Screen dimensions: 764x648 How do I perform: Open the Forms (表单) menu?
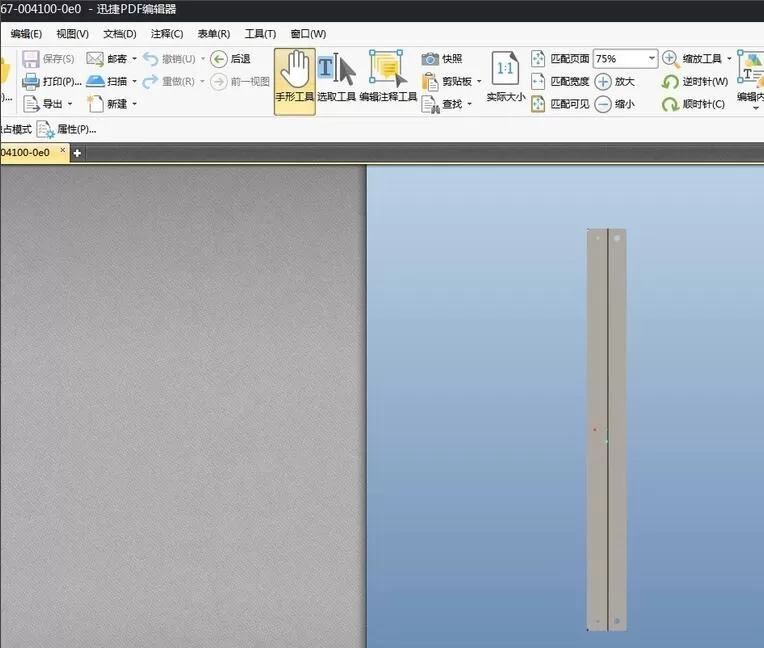pos(213,34)
